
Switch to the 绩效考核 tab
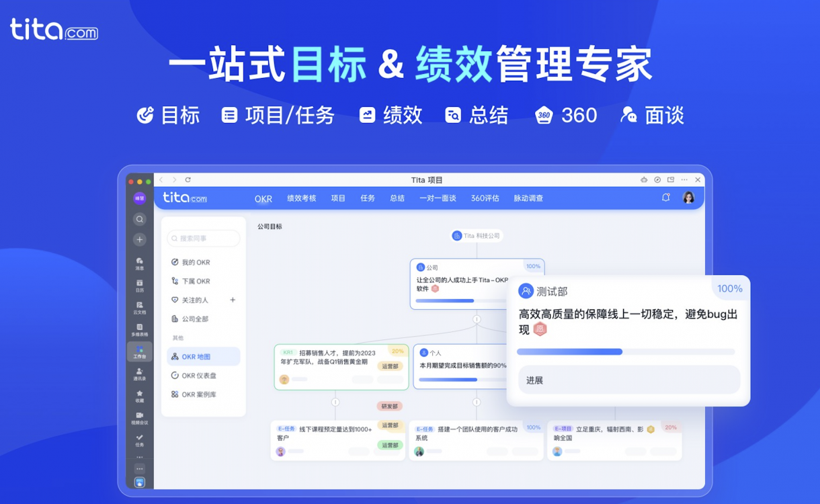coord(301,198)
